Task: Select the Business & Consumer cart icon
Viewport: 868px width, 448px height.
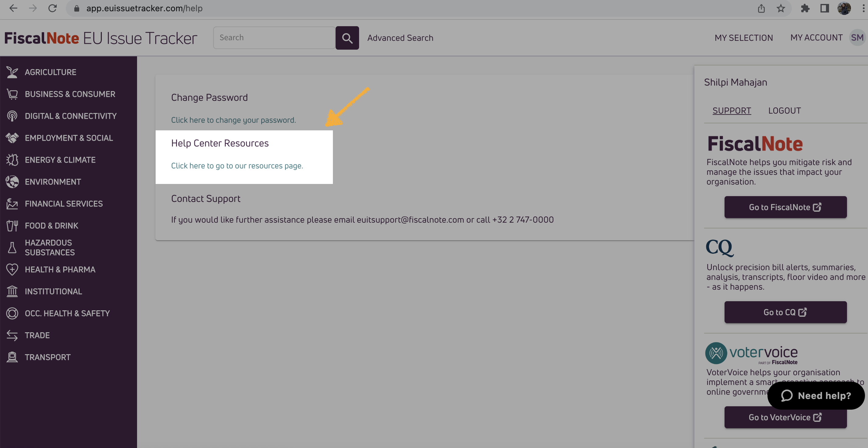Action: [x=12, y=94]
